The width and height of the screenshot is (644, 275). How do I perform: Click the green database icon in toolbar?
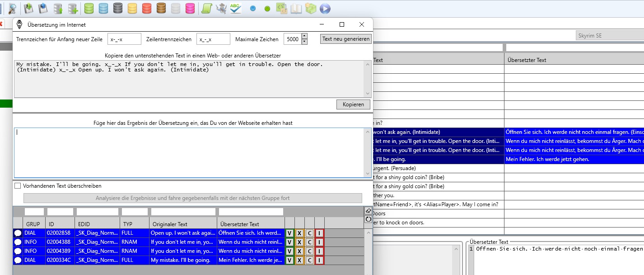89,8
